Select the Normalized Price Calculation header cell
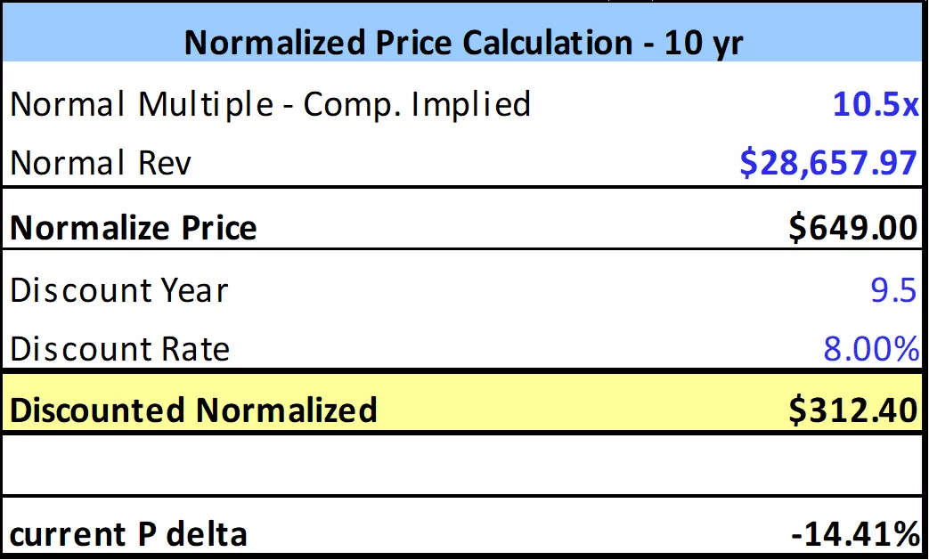Image resolution: width=929 pixels, height=560 pixels. pyautogui.click(x=463, y=43)
